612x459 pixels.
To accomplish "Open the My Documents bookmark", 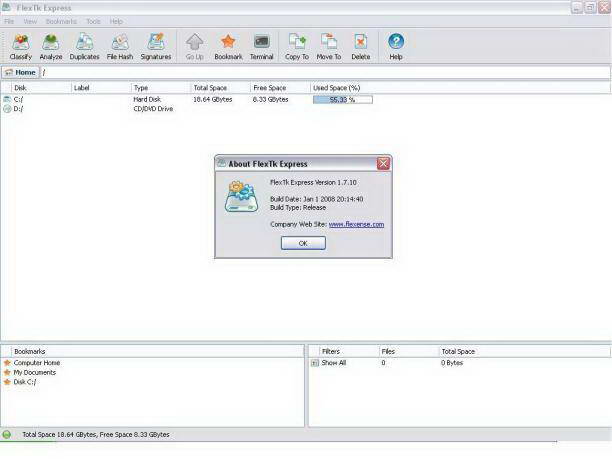I will [35, 373].
